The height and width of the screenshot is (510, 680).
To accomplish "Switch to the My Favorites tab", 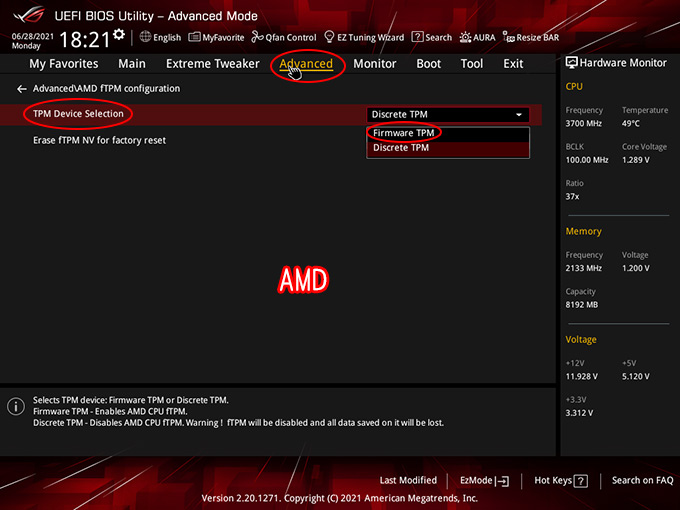I will coord(64,64).
